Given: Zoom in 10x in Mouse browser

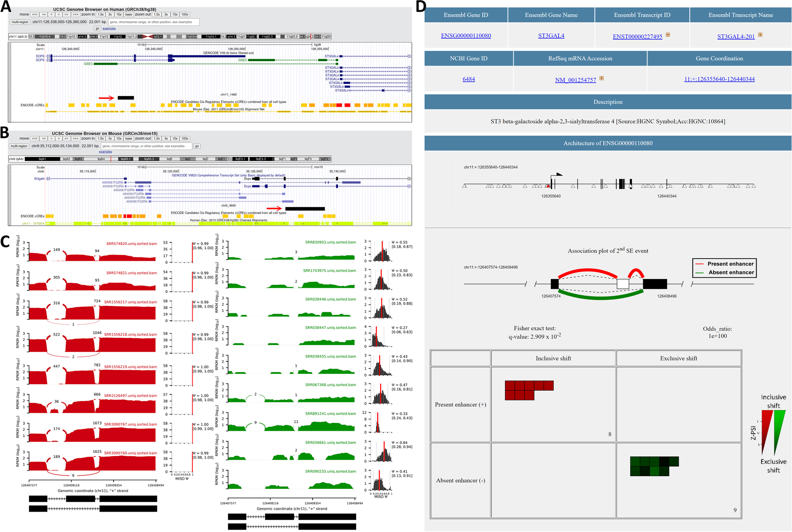Looking at the screenshot, I should point(119,138).
